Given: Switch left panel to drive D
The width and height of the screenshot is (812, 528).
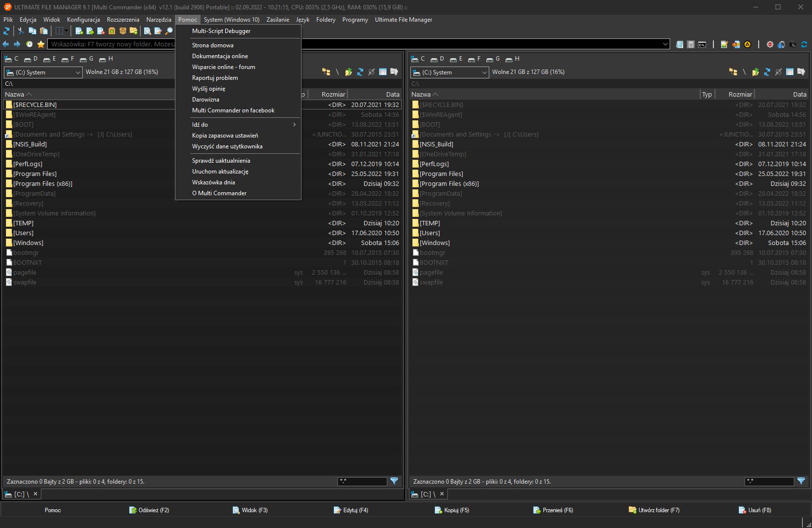Looking at the screenshot, I should [31, 59].
